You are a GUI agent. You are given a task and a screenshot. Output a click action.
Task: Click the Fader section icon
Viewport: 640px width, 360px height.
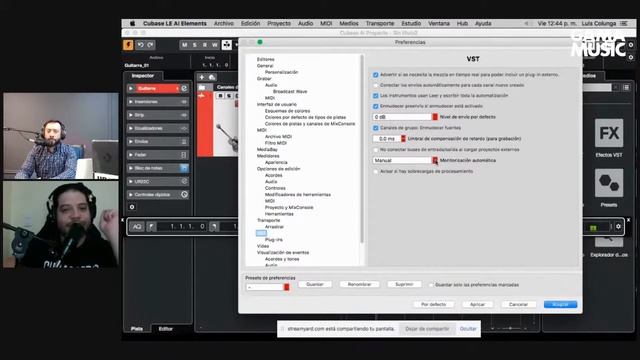pos(184,155)
